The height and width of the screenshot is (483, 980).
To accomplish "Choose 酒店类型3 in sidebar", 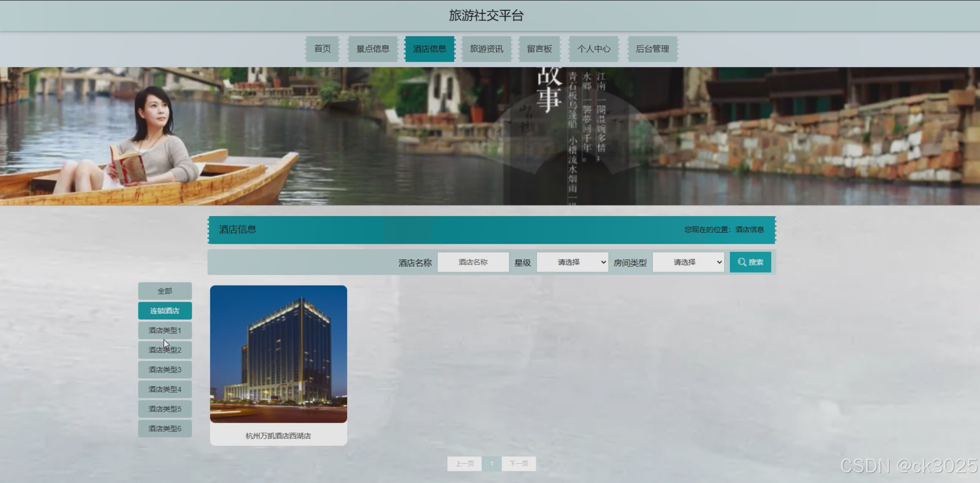I will pos(165,370).
